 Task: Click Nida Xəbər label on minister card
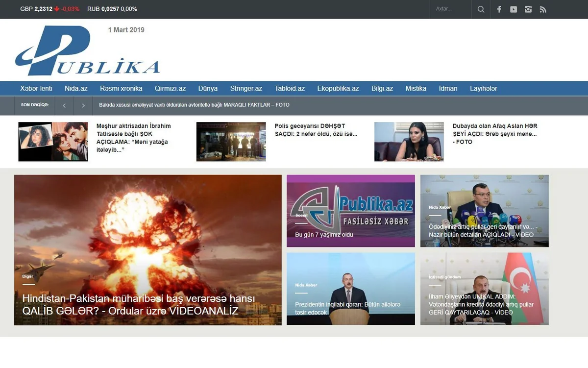click(x=440, y=207)
